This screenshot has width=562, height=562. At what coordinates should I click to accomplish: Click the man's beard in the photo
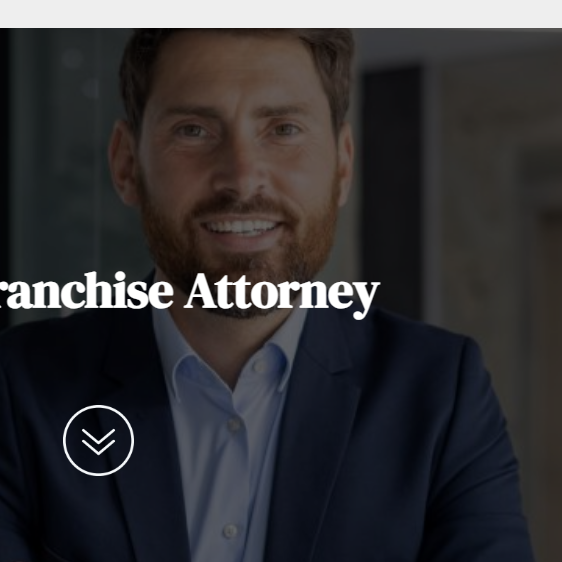pos(238,251)
